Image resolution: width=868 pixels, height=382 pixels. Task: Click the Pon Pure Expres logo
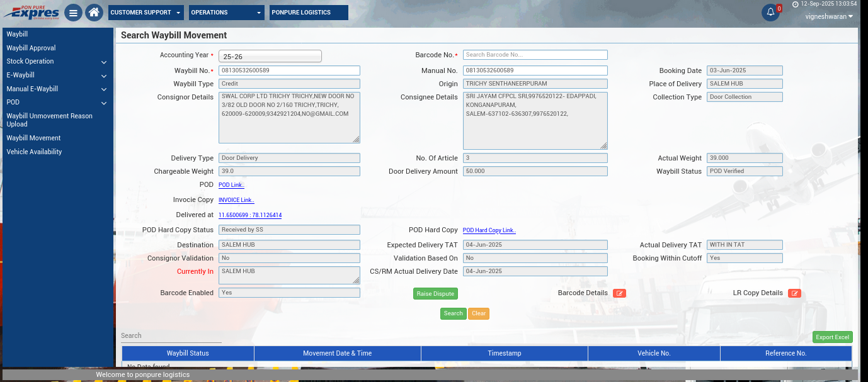click(31, 12)
